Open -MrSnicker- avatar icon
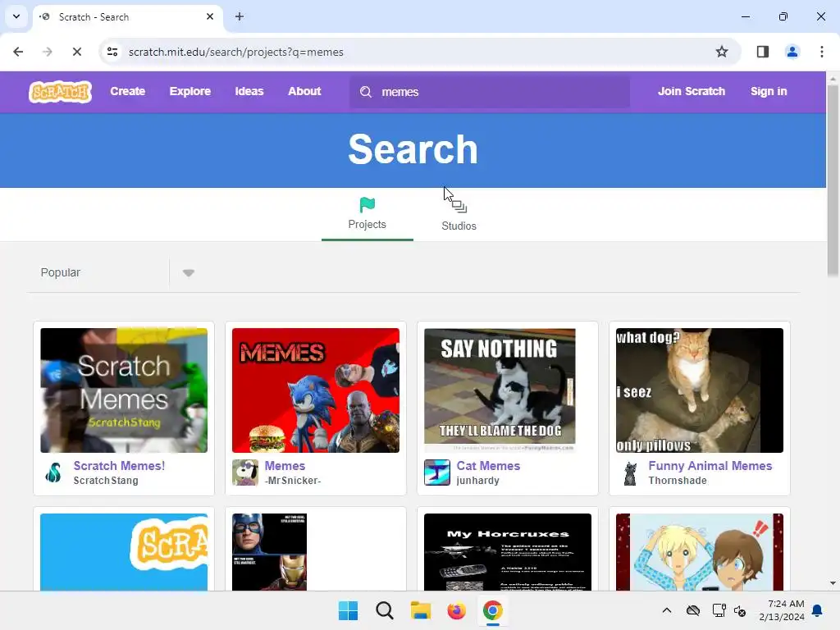This screenshot has height=630, width=840. click(x=244, y=472)
